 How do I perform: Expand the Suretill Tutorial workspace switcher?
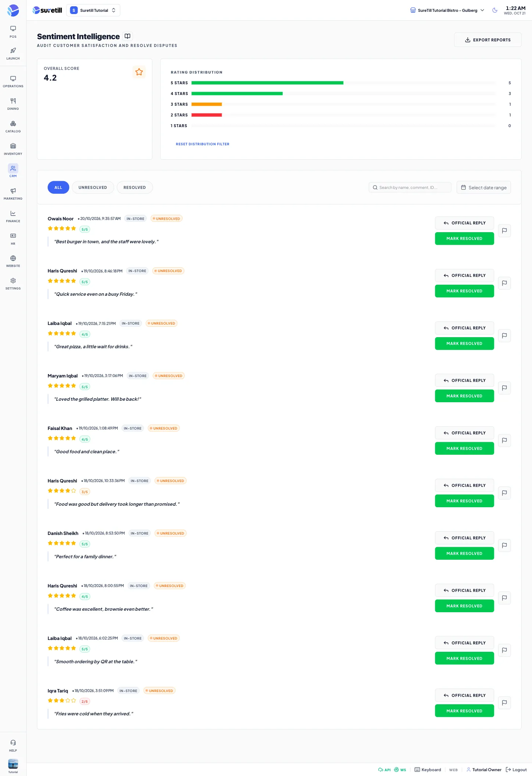click(93, 10)
